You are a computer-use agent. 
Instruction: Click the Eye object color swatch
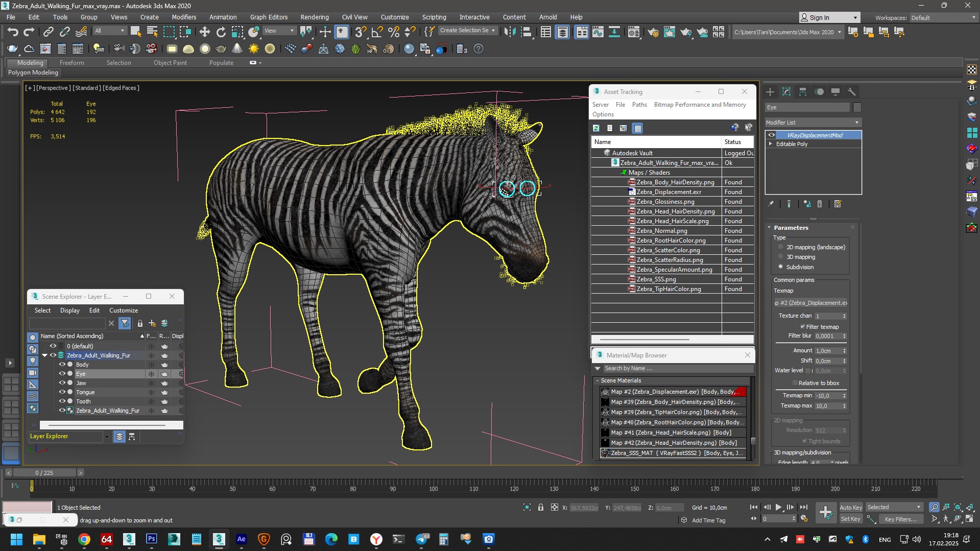click(x=857, y=107)
